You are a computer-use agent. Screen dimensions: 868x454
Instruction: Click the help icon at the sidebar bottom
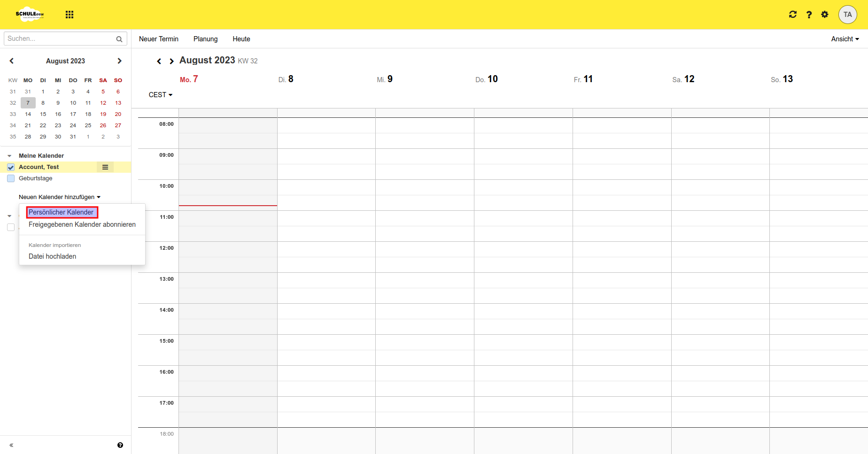pos(120,445)
